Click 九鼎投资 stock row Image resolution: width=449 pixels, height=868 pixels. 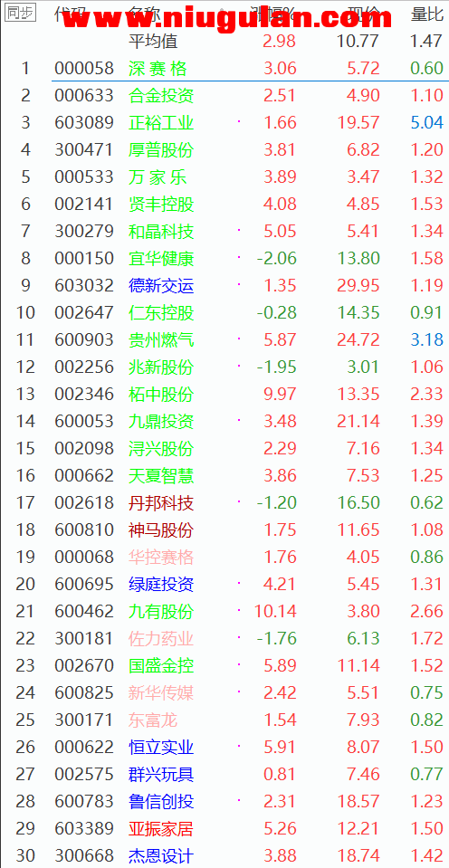pyautogui.click(x=224, y=421)
